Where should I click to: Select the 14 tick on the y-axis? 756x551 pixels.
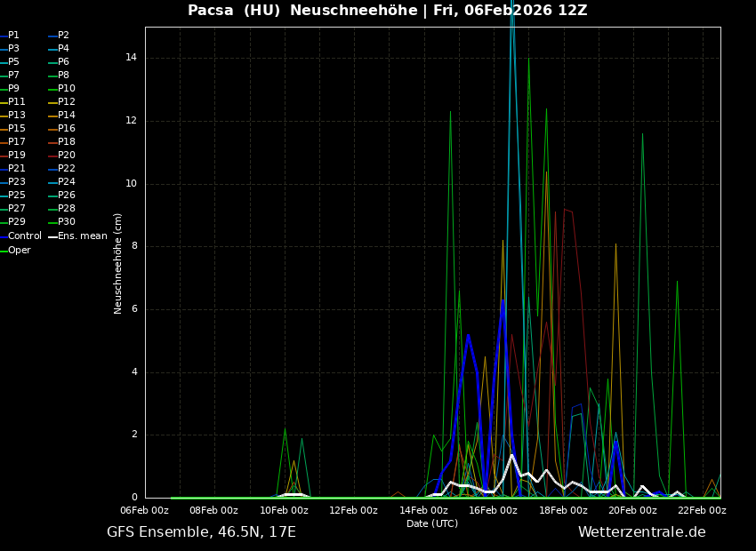point(131,58)
